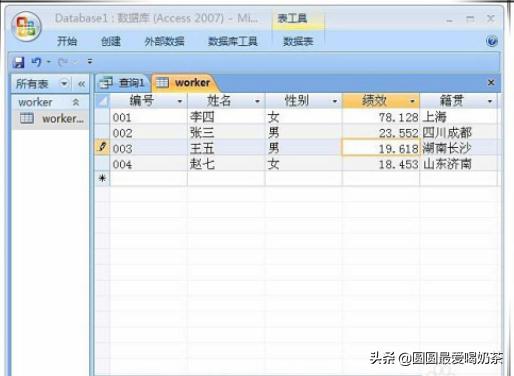Open the Office button menu

click(x=26, y=26)
